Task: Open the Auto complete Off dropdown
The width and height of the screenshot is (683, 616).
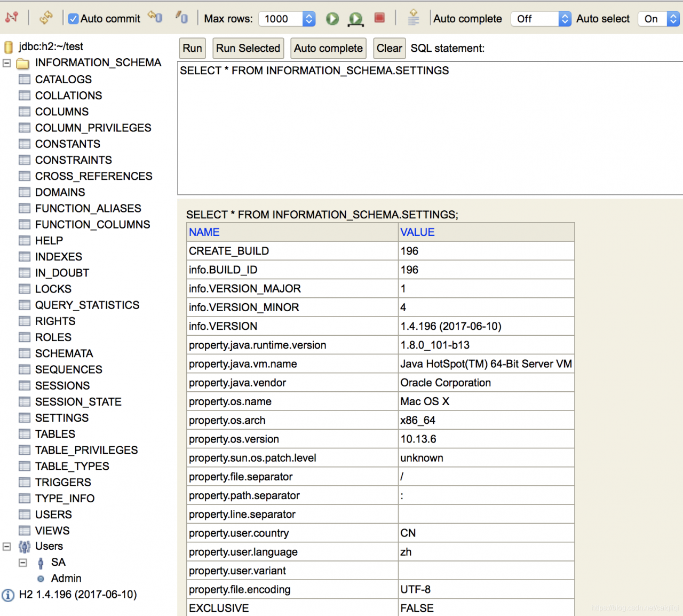Action: [541, 19]
